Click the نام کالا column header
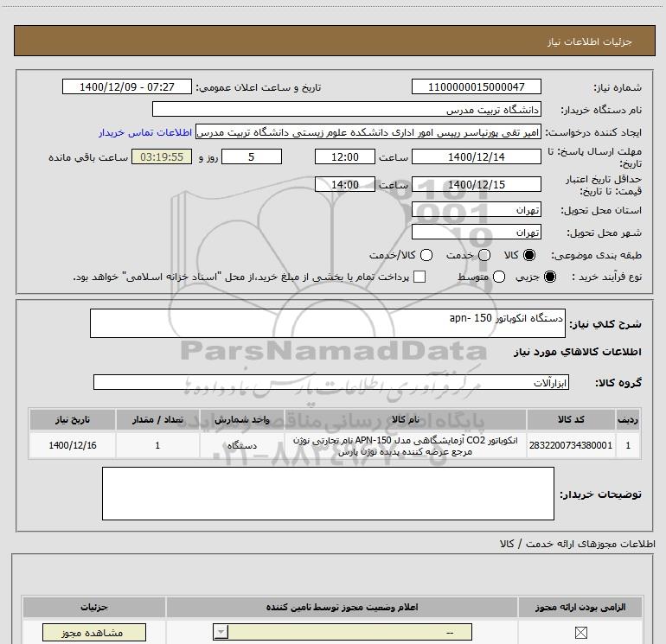This screenshot has height=644, width=666. click(x=405, y=419)
